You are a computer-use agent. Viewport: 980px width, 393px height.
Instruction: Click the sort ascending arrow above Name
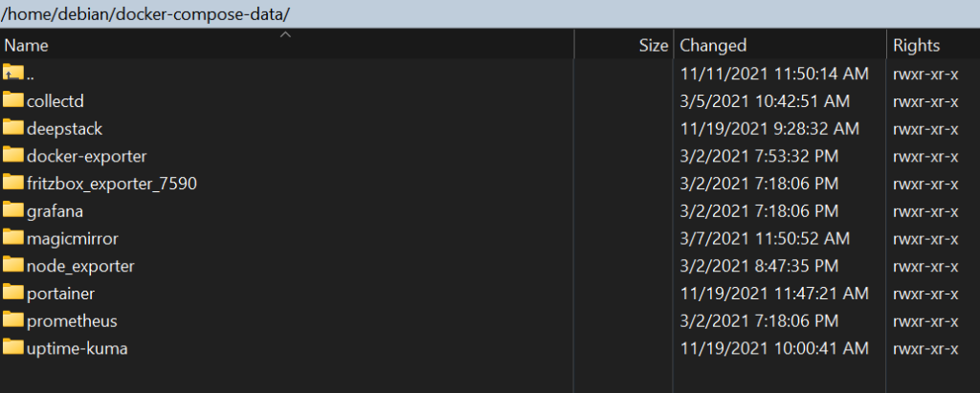[285, 35]
